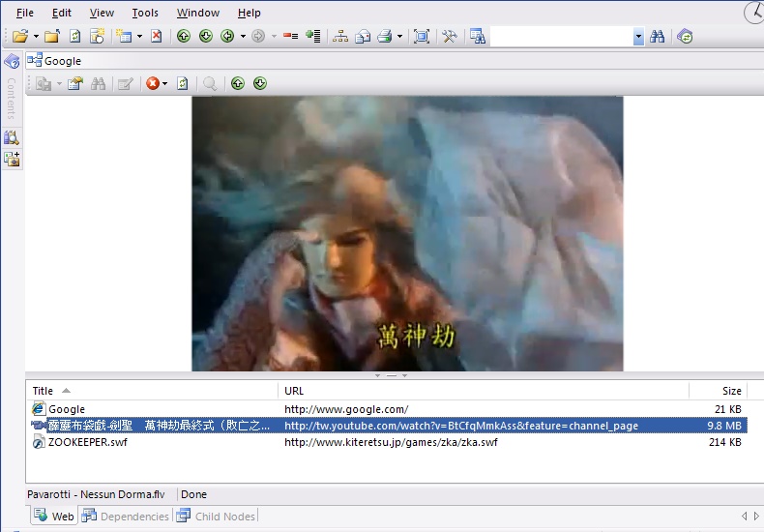Expand the save copy dropdown arrow
Image resolution: width=764 pixels, height=532 pixels.
coord(59,84)
